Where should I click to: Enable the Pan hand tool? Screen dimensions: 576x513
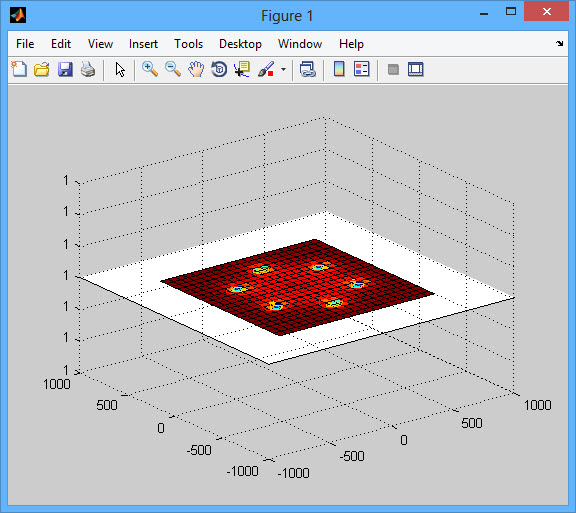196,69
